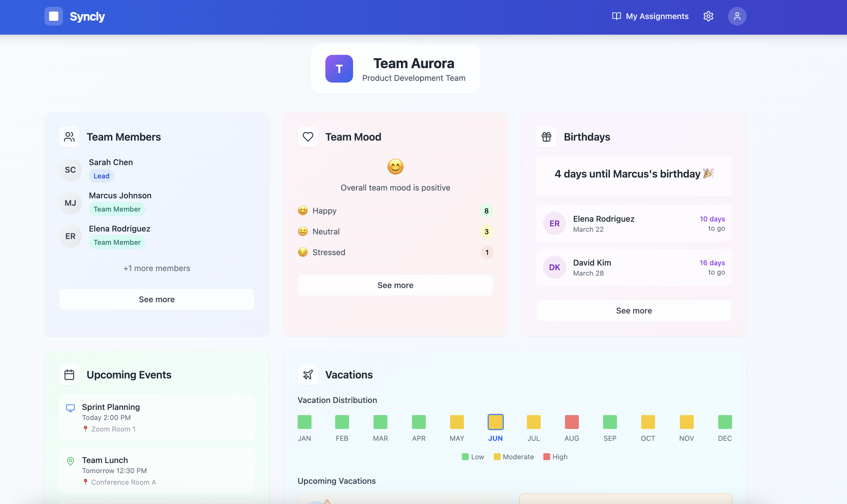
Task: See more birthdays
Action: [634, 310]
